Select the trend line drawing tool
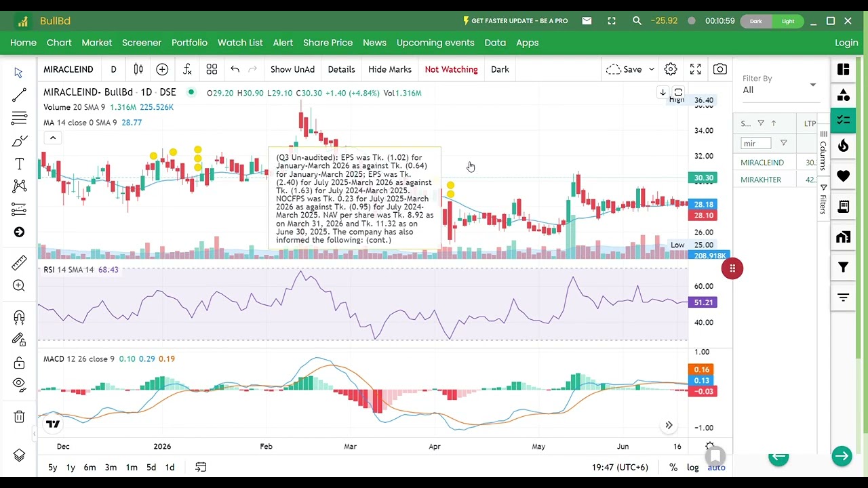Viewport: 868px width, 488px height. 19,96
